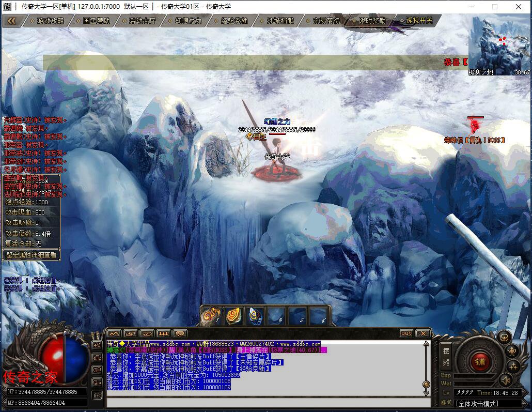Click the 幻想之力 title above character
Image resolution: width=532 pixels, height=412 pixels.
(x=277, y=121)
